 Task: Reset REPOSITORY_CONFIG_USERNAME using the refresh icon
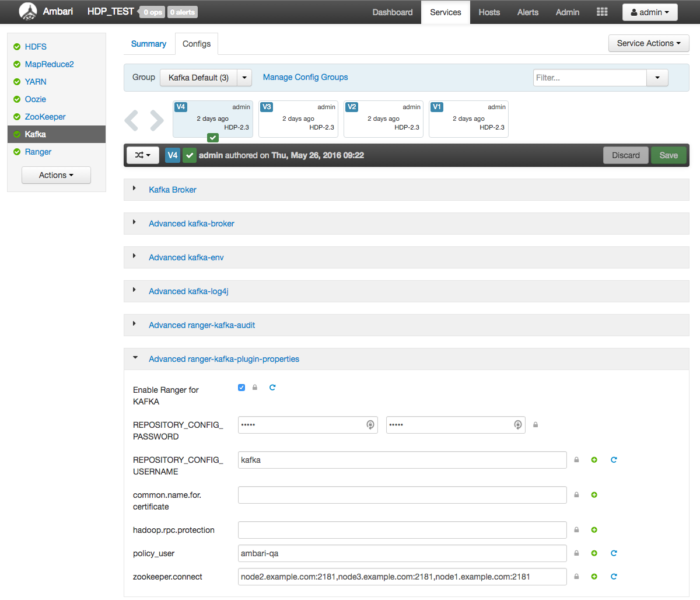(614, 459)
